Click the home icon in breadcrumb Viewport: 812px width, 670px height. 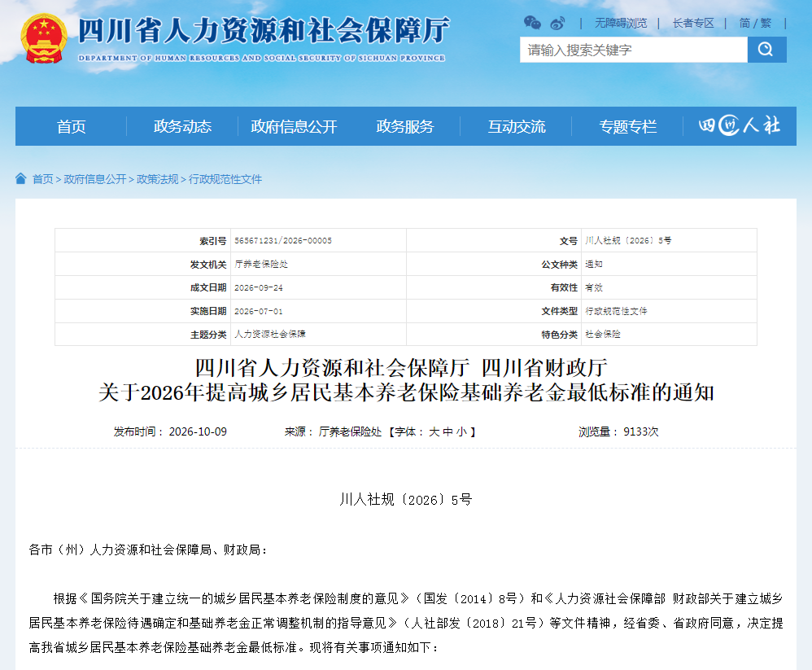pyautogui.click(x=20, y=179)
